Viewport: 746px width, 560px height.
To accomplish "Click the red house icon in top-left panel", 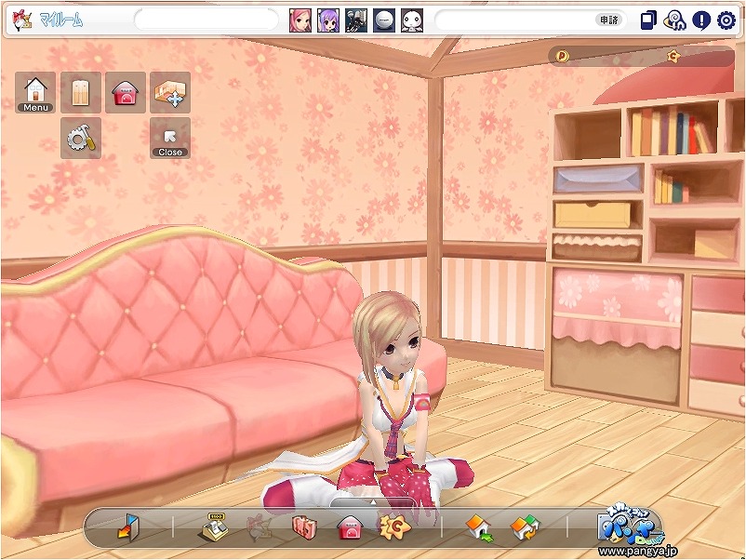I will [126, 93].
